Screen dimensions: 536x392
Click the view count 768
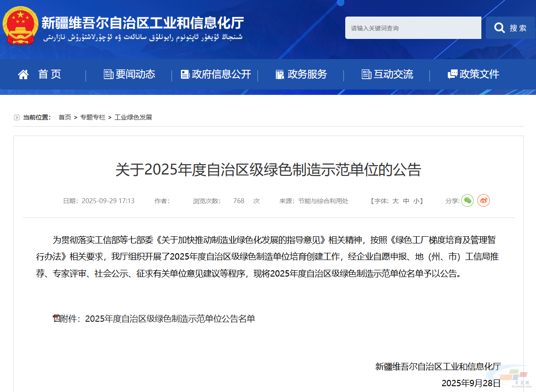(239, 201)
